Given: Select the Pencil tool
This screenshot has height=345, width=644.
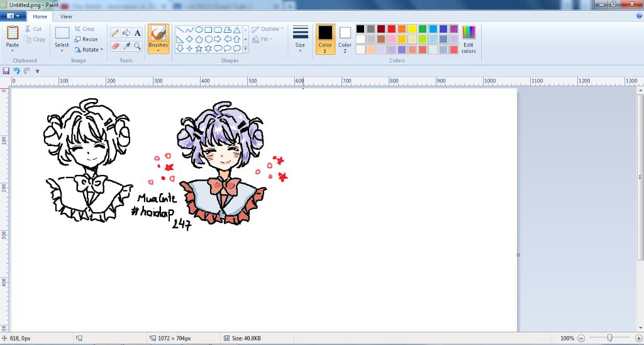Looking at the screenshot, I should click(115, 33).
